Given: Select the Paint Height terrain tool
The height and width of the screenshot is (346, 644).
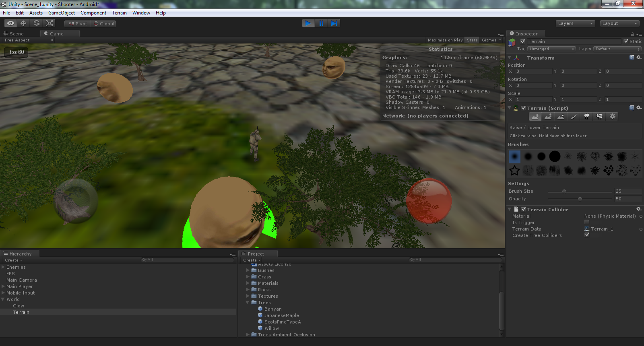Looking at the screenshot, I should [548, 116].
